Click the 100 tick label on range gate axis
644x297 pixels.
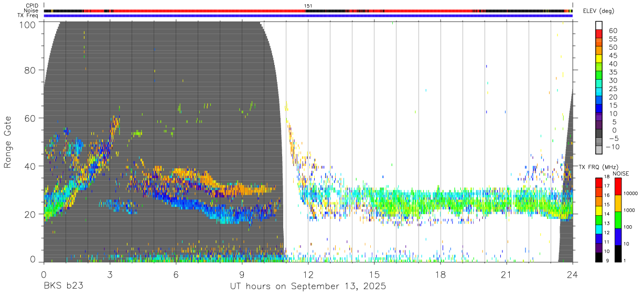point(29,24)
